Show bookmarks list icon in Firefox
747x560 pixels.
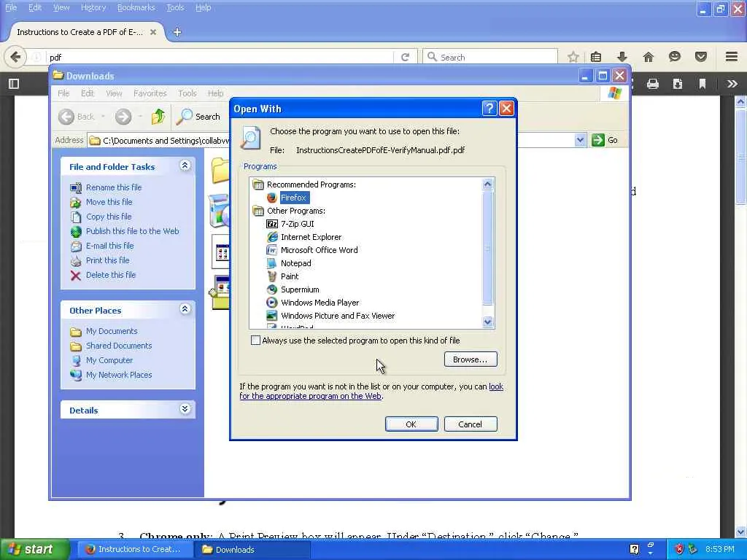pos(595,57)
